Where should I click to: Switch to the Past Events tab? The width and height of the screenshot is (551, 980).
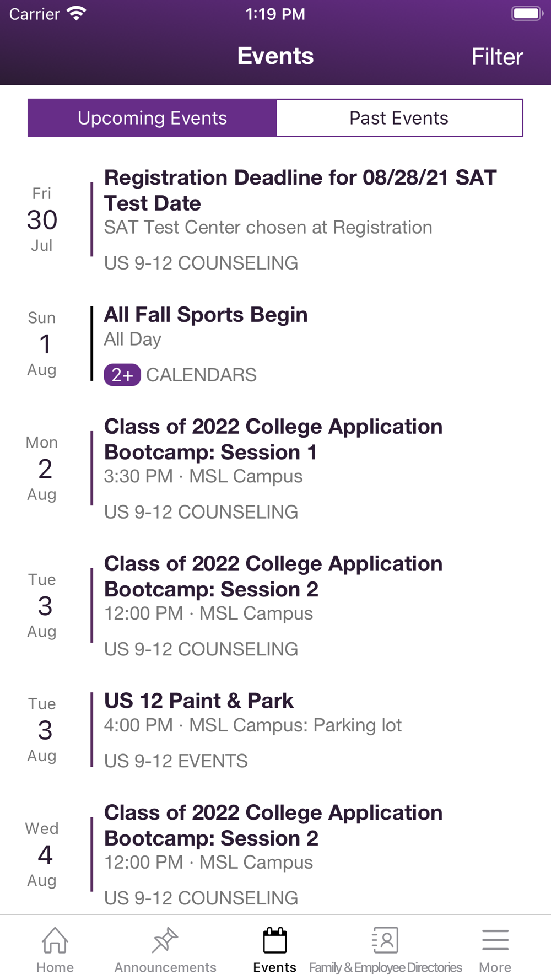(x=399, y=118)
